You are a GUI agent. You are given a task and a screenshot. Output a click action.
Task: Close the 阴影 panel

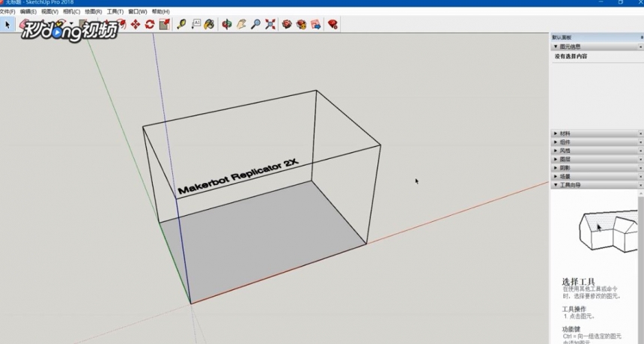click(641, 168)
